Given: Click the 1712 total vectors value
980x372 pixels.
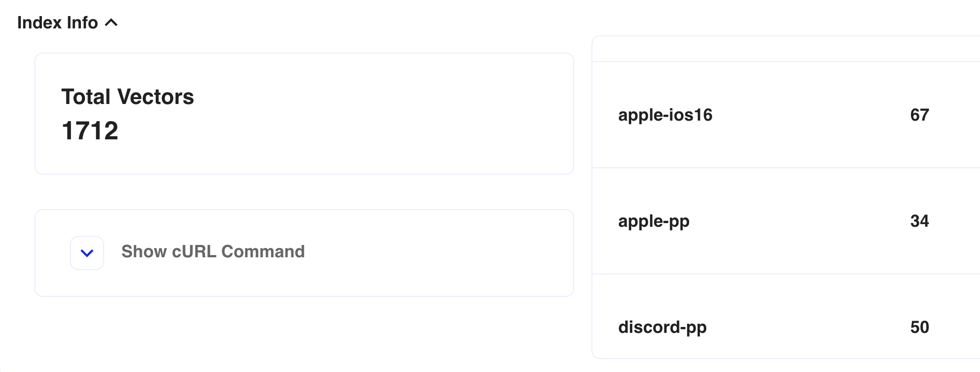Looking at the screenshot, I should [90, 131].
